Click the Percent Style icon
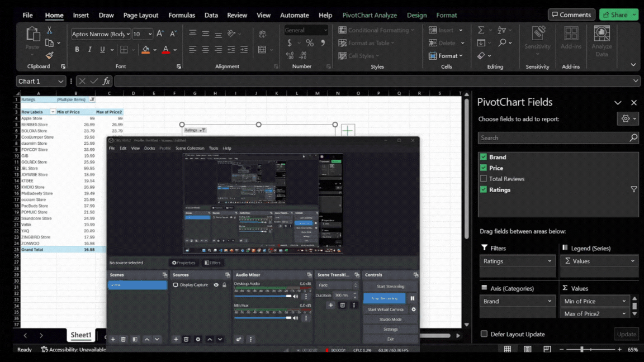The width and height of the screenshot is (644, 362). 310,42
